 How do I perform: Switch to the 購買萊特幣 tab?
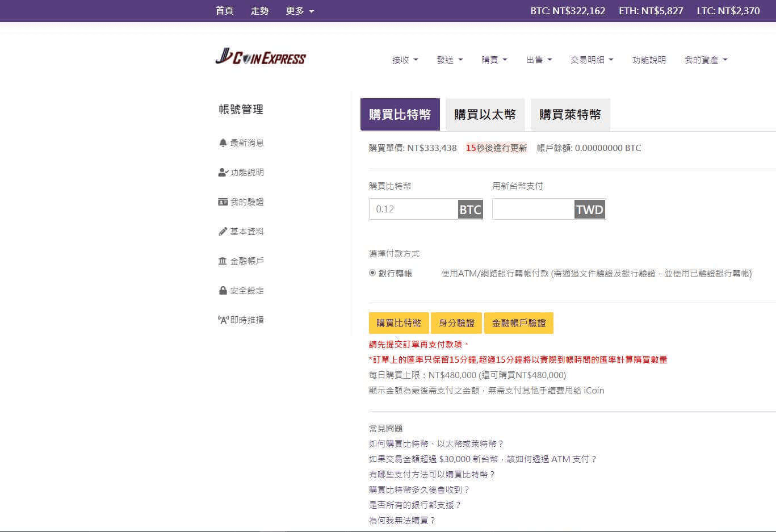click(x=570, y=115)
